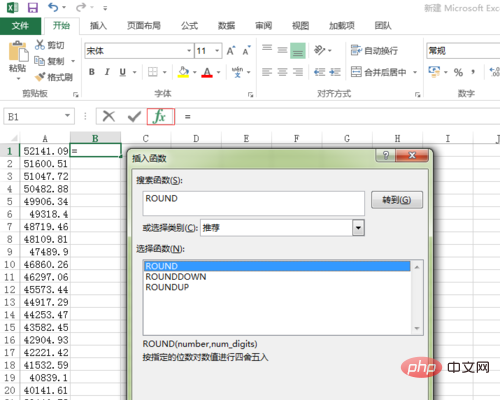The width and height of the screenshot is (500, 400).
Task: Expand the Copy options arrow
Action: point(73,61)
